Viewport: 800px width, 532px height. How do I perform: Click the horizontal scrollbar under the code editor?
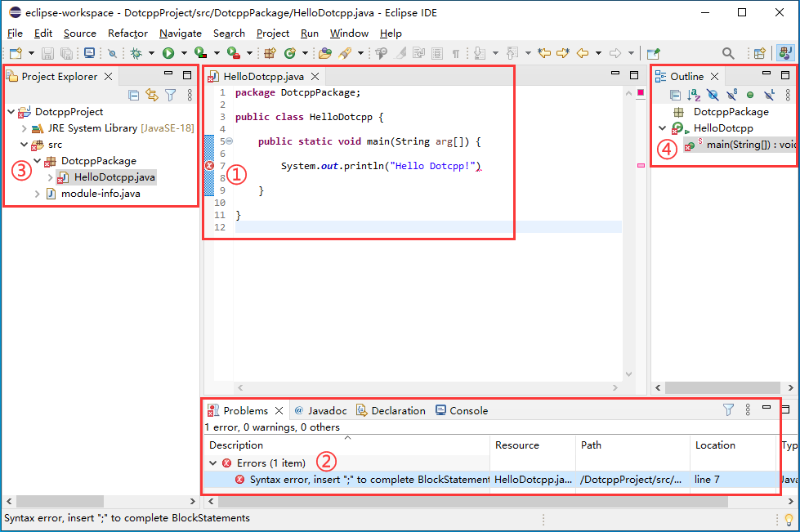[x=425, y=387]
